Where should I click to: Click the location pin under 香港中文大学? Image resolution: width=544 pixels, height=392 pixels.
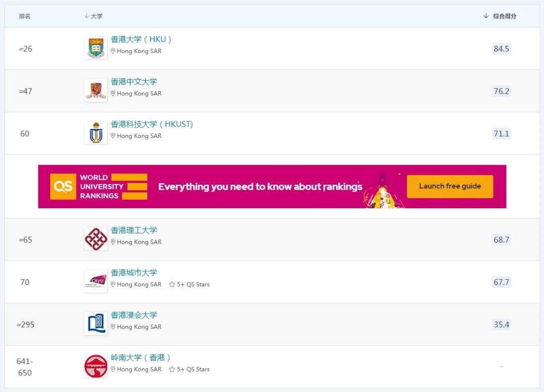[113, 93]
